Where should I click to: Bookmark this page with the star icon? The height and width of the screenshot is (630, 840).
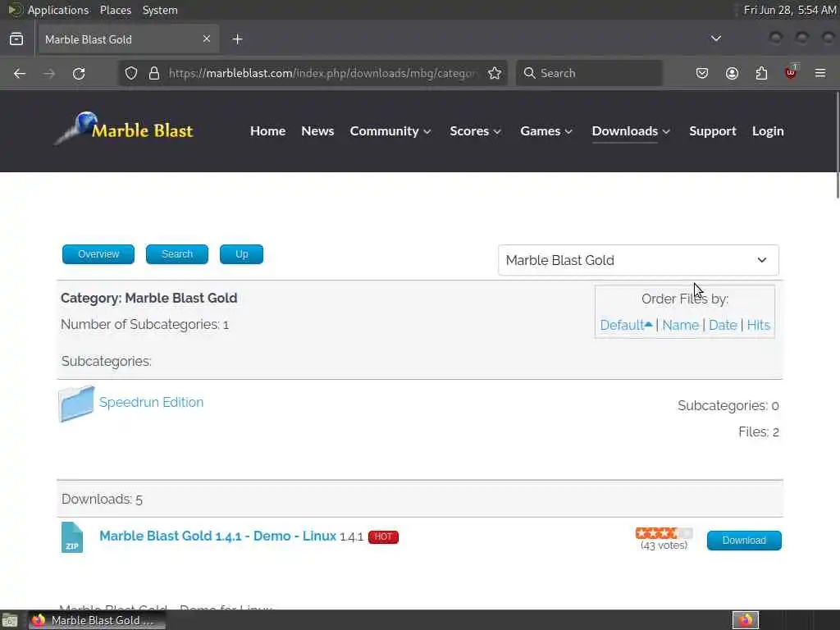point(495,73)
